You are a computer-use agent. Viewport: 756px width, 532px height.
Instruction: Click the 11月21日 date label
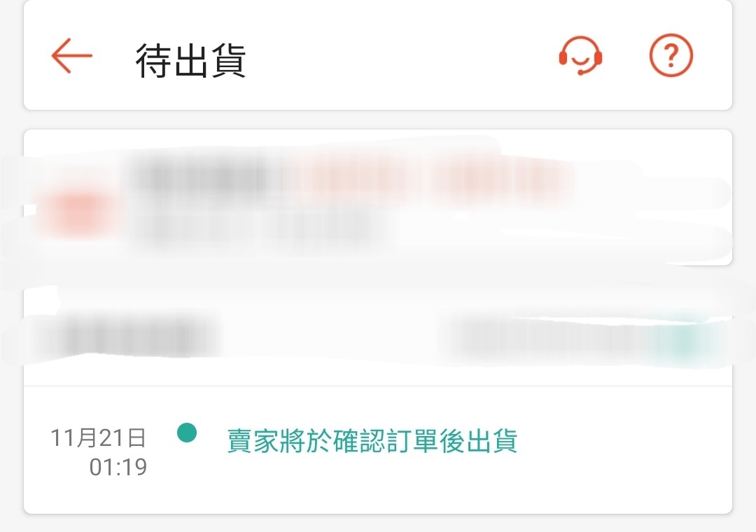coord(99,438)
